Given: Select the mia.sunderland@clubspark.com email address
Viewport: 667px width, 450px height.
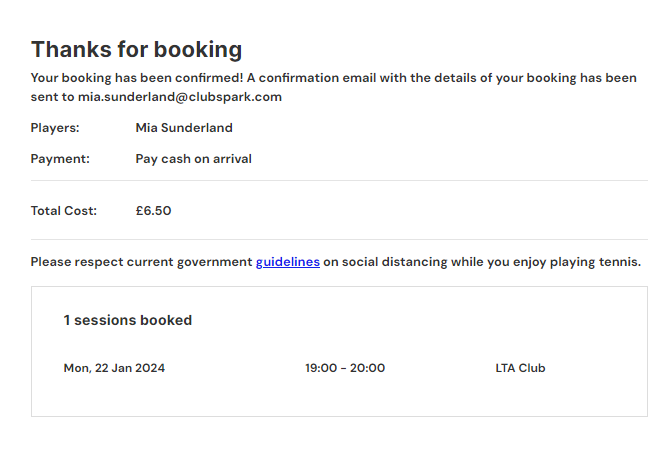Looking at the screenshot, I should (180, 97).
